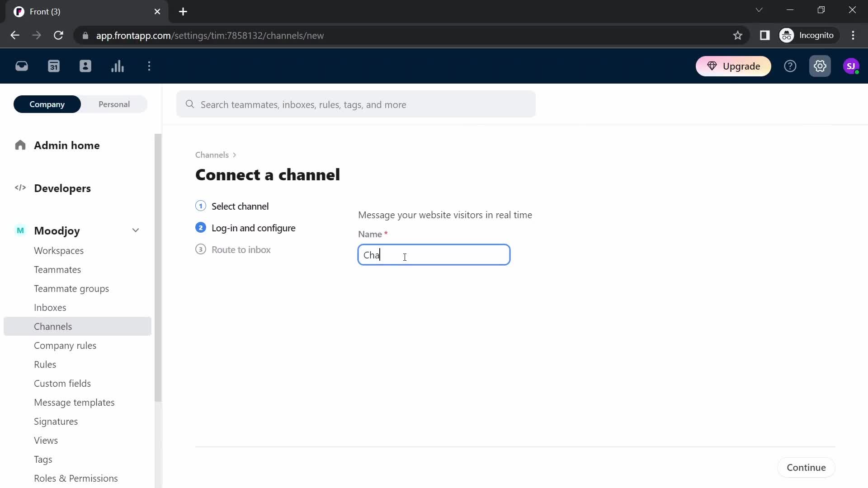Switch to the Personal tab

[x=114, y=103]
